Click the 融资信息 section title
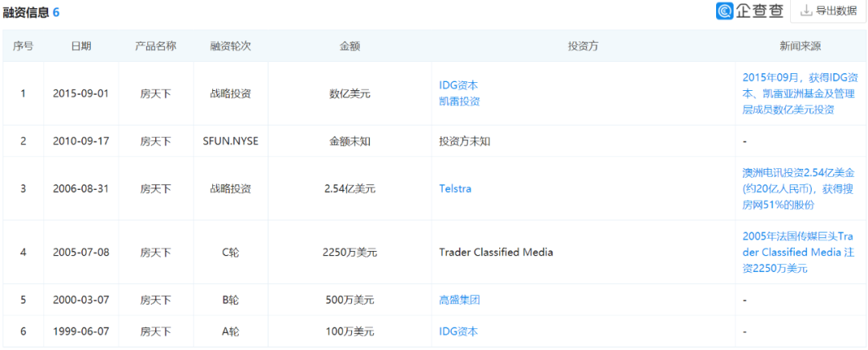 (26, 12)
